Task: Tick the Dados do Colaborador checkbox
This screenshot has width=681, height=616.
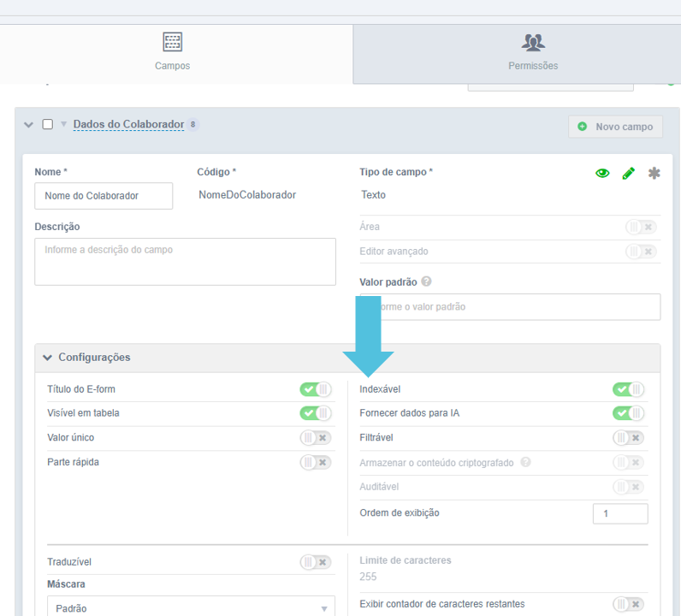Action: (48, 124)
